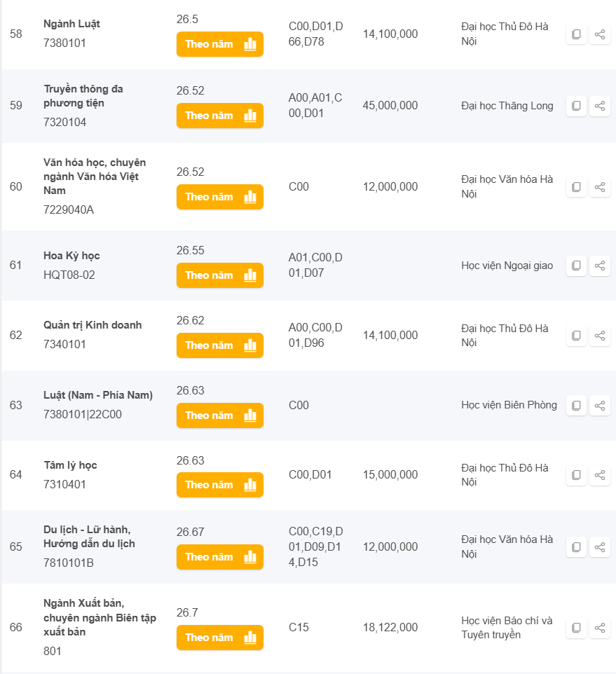
Task: Share the Tâm lý học row
Action: tap(600, 475)
